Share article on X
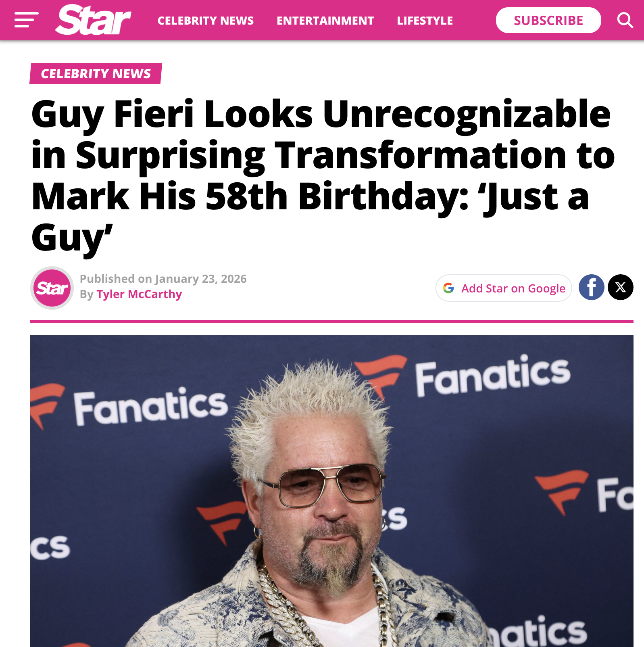Screen dimensions: 644x647 pos(620,287)
